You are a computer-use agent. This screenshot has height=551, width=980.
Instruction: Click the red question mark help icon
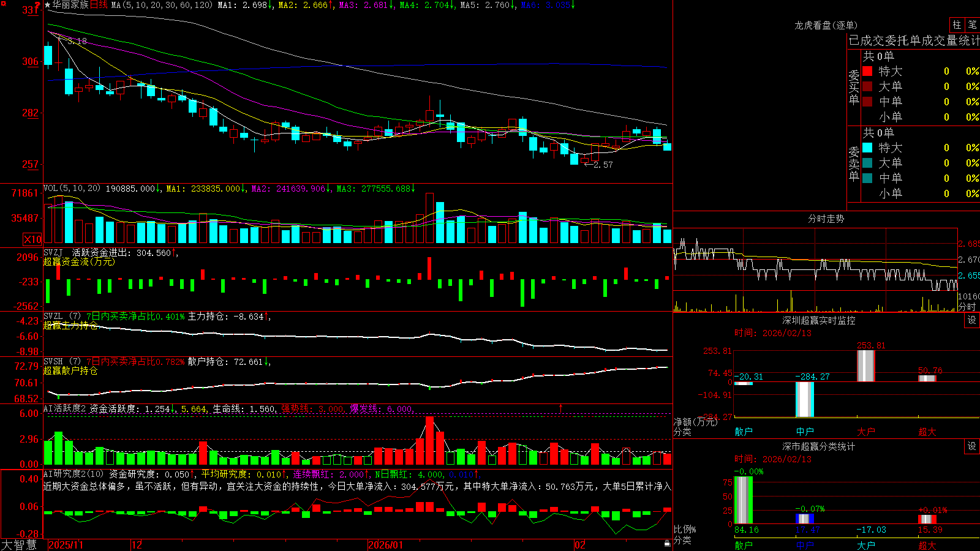38,5
